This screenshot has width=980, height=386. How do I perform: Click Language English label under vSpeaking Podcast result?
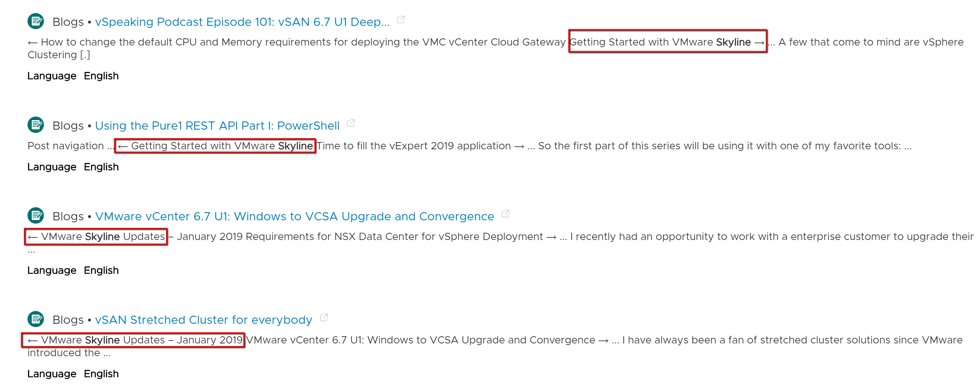(x=73, y=76)
